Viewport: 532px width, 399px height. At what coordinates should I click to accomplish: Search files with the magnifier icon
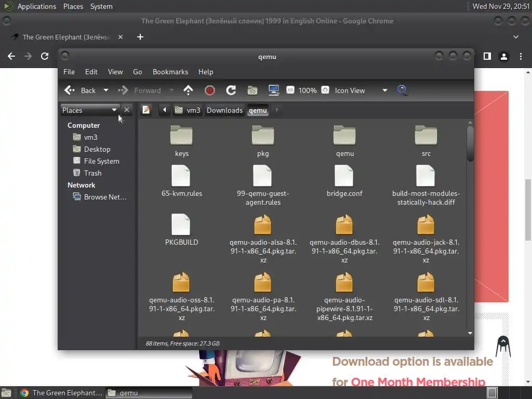[x=402, y=90]
